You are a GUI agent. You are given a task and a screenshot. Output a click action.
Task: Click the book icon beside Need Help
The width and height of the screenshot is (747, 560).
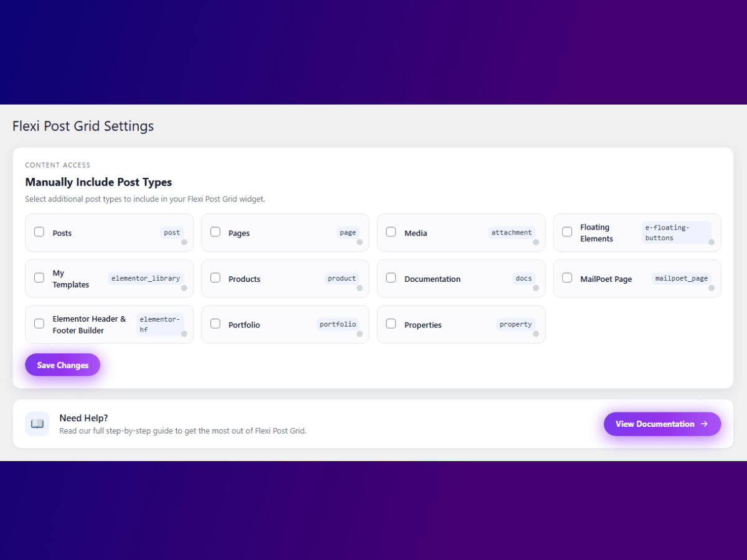[37, 424]
